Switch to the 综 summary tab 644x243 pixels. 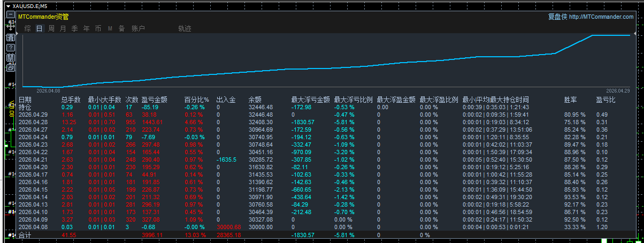[x=27, y=28]
